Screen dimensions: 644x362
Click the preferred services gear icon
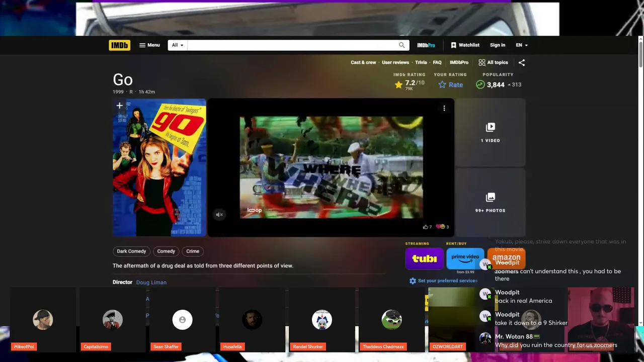413,281
